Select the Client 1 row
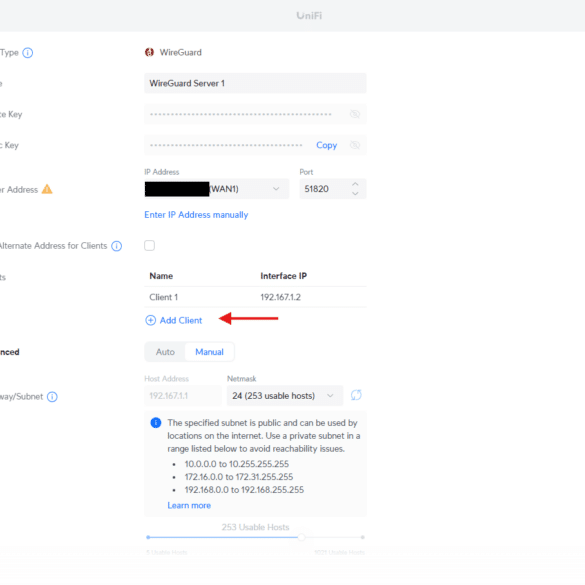The height and width of the screenshot is (585, 585). pyautogui.click(x=255, y=297)
